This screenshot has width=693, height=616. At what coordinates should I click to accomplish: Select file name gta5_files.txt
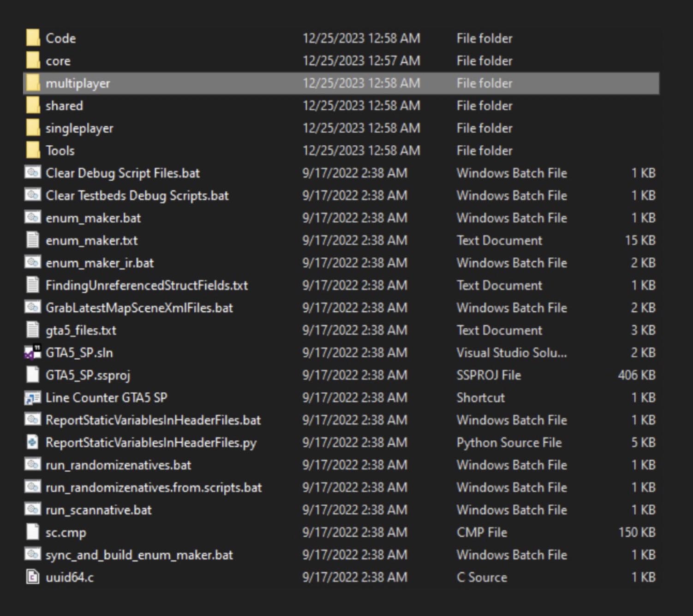(x=81, y=330)
